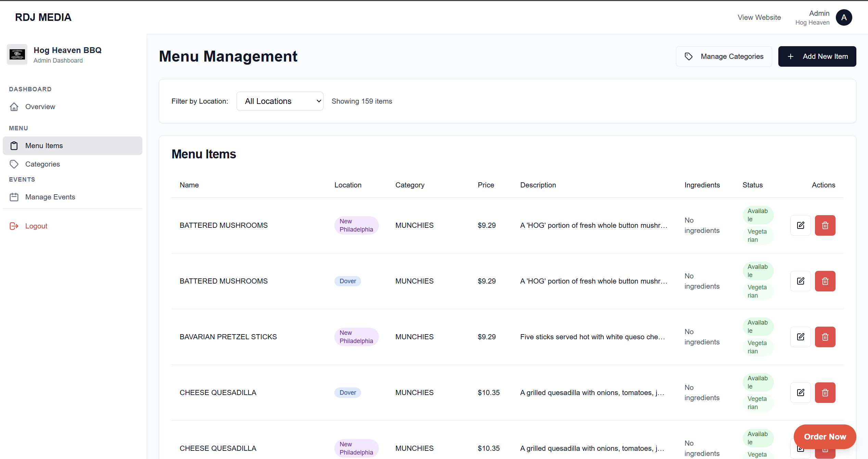Image resolution: width=868 pixels, height=459 pixels.
Task: Open the Admin avatar circle
Action: tap(844, 17)
